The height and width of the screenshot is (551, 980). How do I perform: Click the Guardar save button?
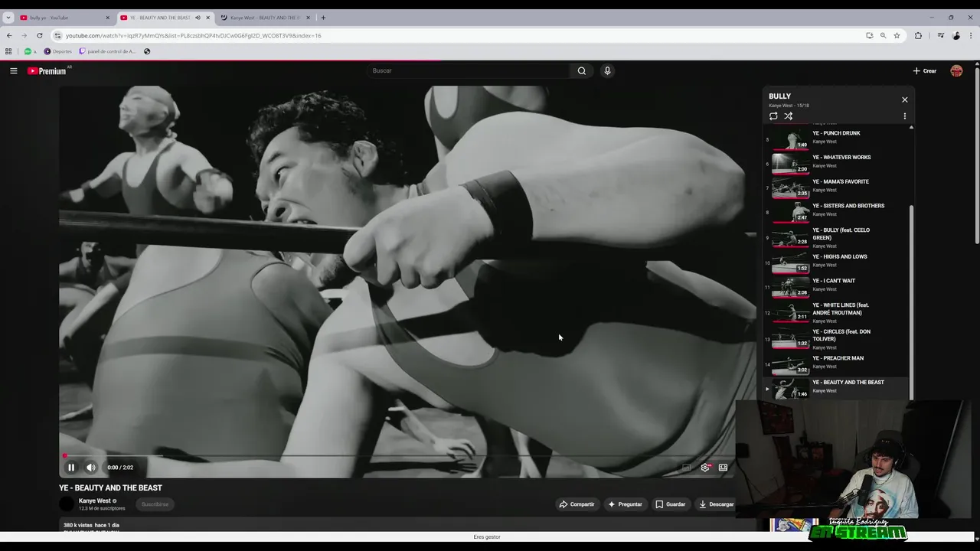[670, 504]
